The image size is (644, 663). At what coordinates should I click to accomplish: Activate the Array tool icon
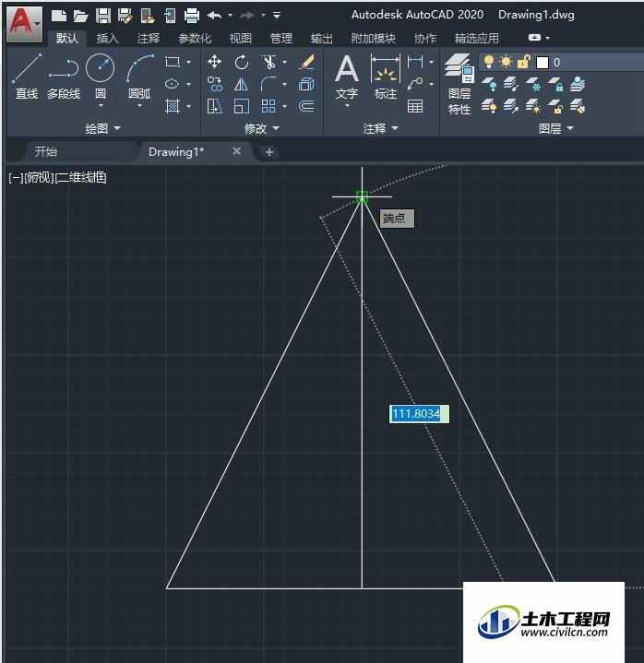point(268,106)
